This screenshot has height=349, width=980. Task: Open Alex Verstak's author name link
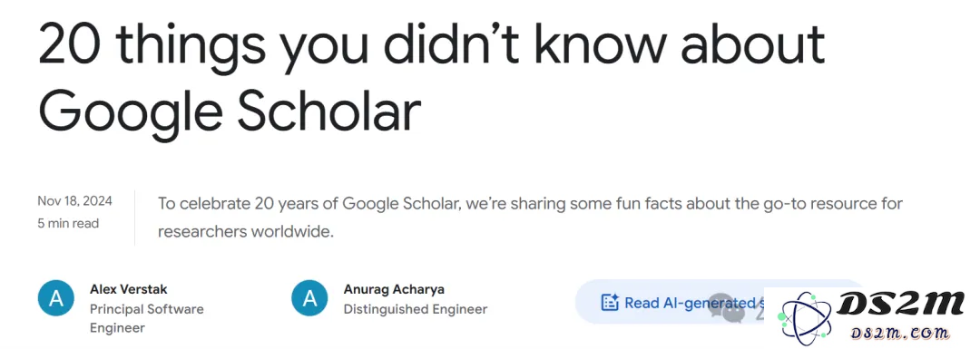click(129, 290)
